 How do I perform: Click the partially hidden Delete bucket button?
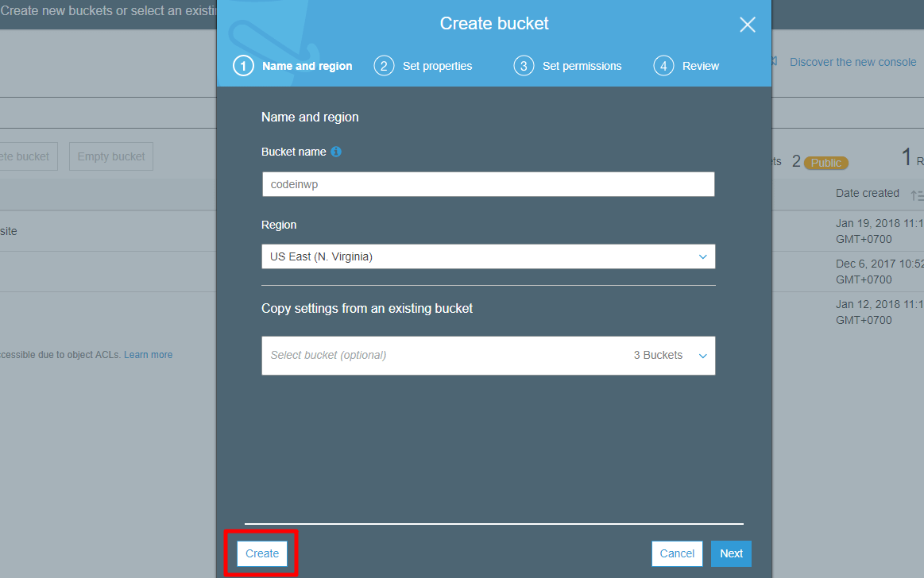[x=25, y=156]
